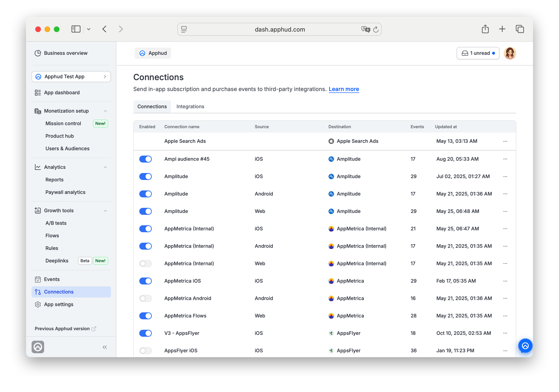The image size is (559, 392).
Task: Click the App dashboard grid icon
Action: (38, 93)
